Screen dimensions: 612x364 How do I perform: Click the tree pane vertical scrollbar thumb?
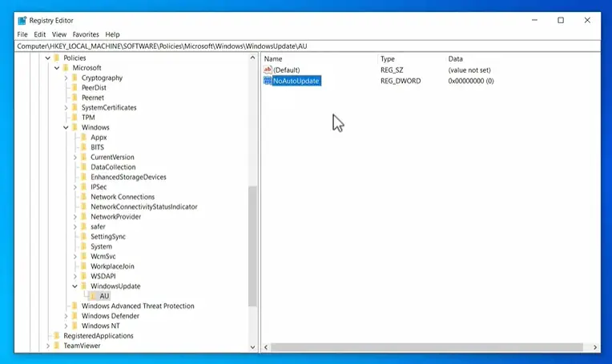point(252,246)
